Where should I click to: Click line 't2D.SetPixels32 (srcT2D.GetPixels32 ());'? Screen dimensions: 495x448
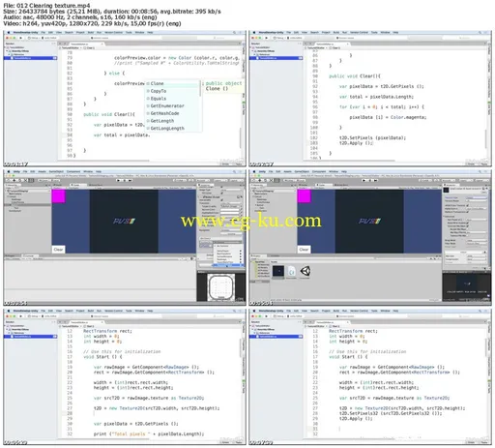391,413
